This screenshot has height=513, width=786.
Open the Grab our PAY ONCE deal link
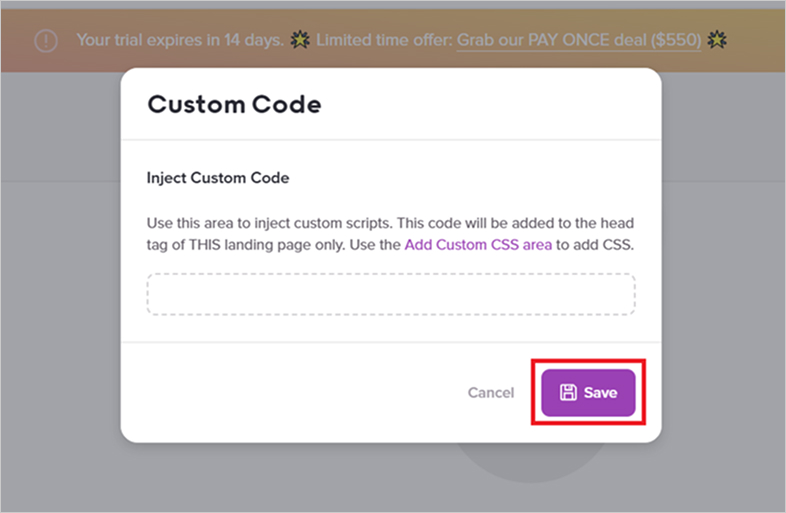click(578, 41)
